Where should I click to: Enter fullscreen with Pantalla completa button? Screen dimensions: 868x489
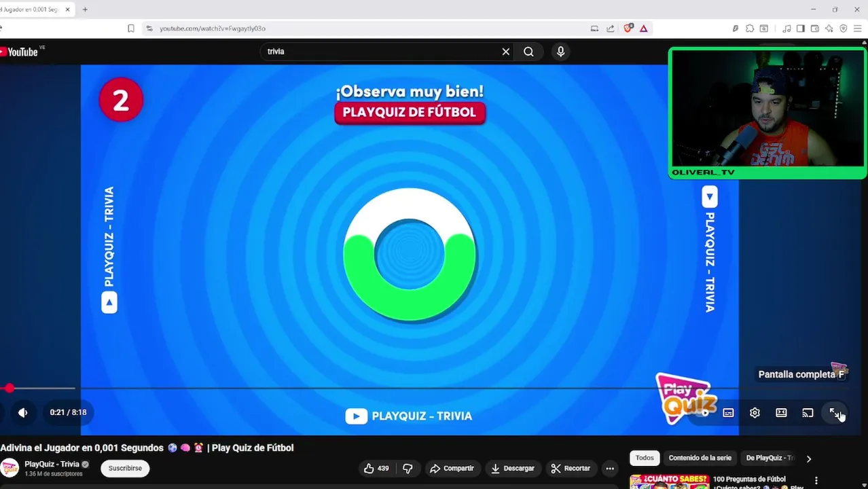(x=834, y=413)
